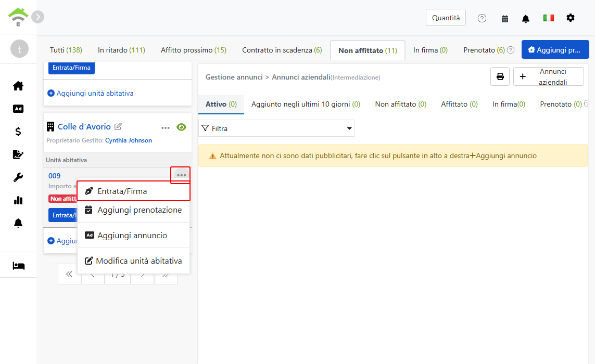
Task: Open the wrench maintenance sidebar icon
Action: [x=18, y=177]
